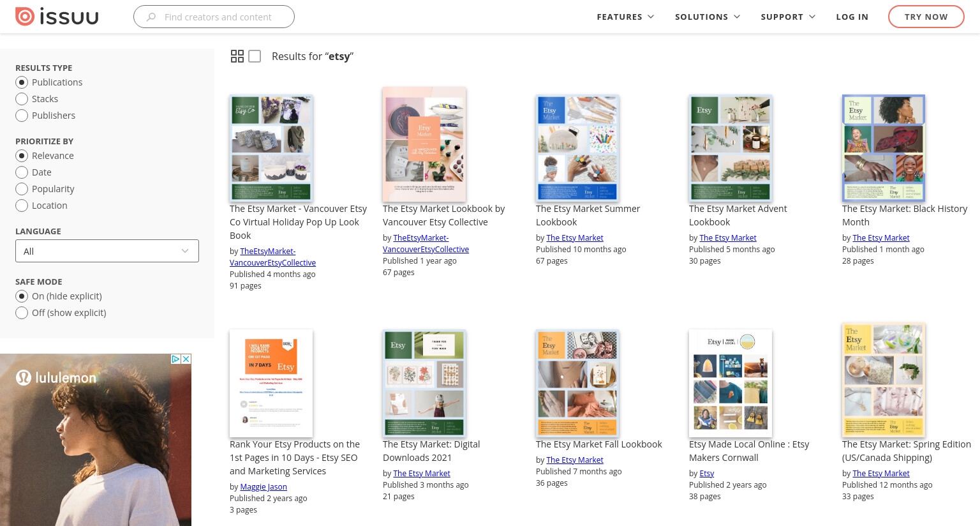
Task: Open The Etsy Market: Digital Downloads 2021 title
Action: pos(431,451)
